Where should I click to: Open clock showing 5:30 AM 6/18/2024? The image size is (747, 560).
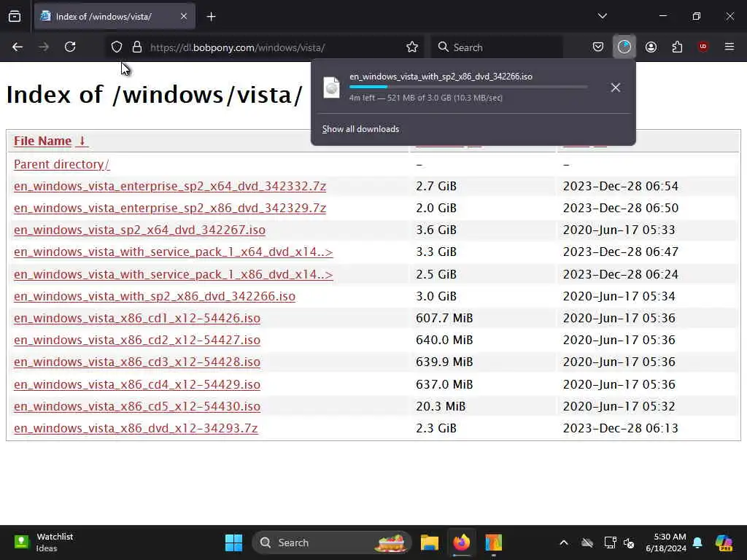pos(666,542)
